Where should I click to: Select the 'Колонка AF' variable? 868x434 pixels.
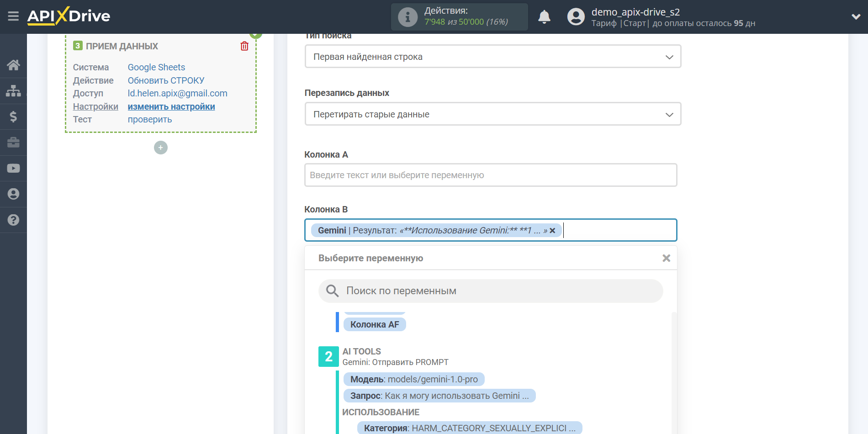coord(375,324)
